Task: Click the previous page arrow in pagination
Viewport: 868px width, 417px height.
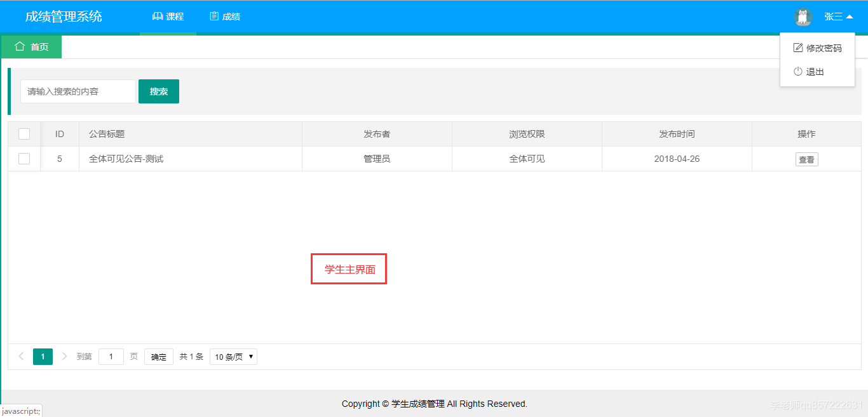Action: pos(21,356)
